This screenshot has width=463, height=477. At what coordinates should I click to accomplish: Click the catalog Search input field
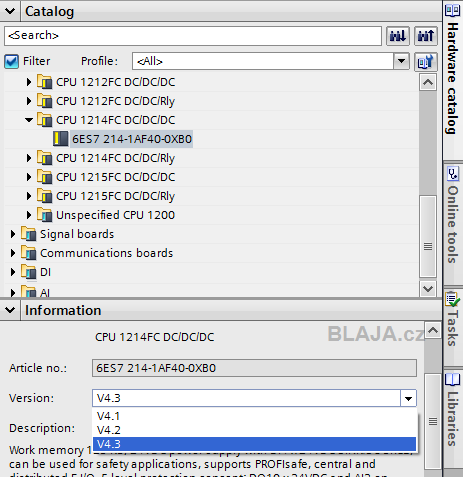(x=193, y=36)
